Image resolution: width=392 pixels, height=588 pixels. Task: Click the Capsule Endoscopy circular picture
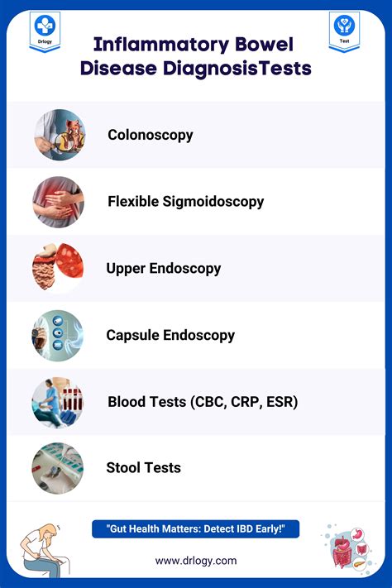pyautogui.click(x=58, y=336)
